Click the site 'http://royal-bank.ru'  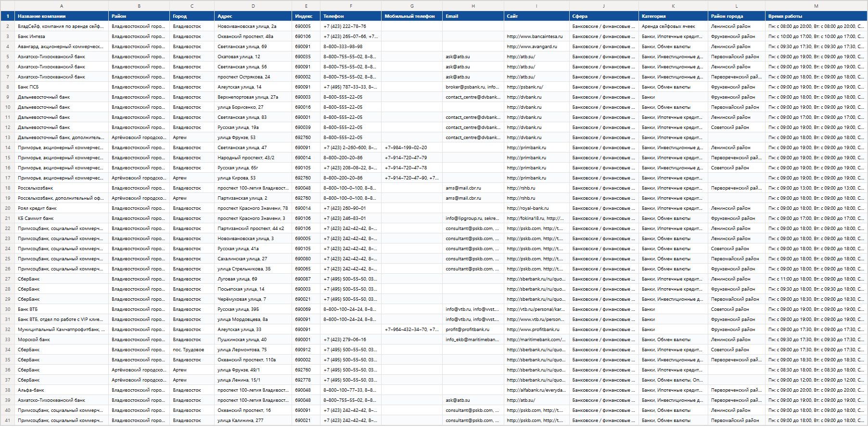tap(536, 208)
